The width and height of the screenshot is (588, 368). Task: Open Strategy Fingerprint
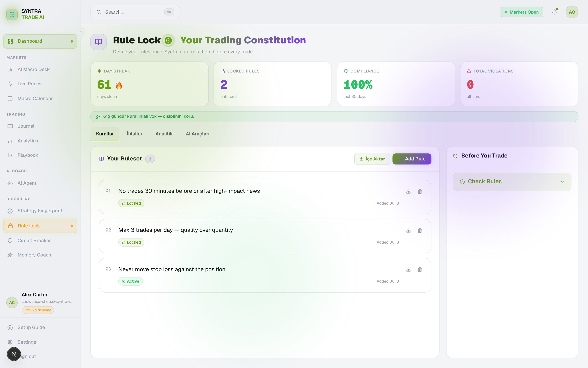(40, 211)
